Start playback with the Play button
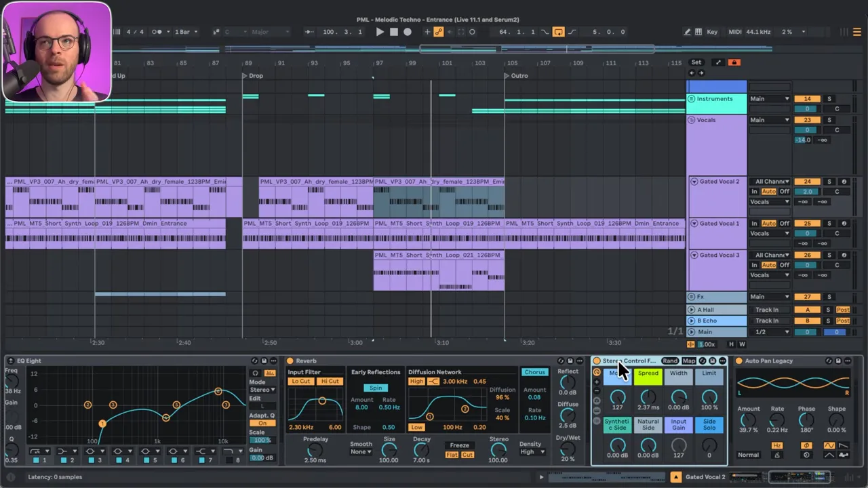This screenshot has height=488, width=868. click(x=380, y=32)
